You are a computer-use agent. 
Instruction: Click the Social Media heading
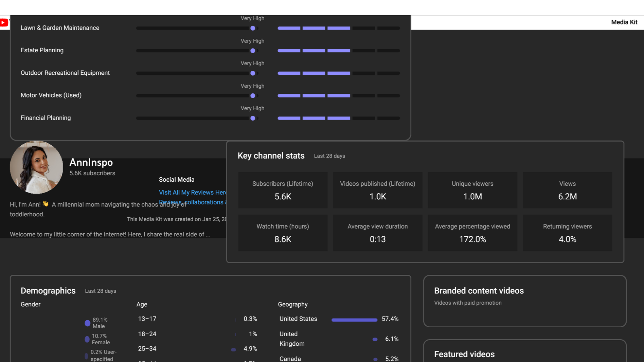click(177, 180)
